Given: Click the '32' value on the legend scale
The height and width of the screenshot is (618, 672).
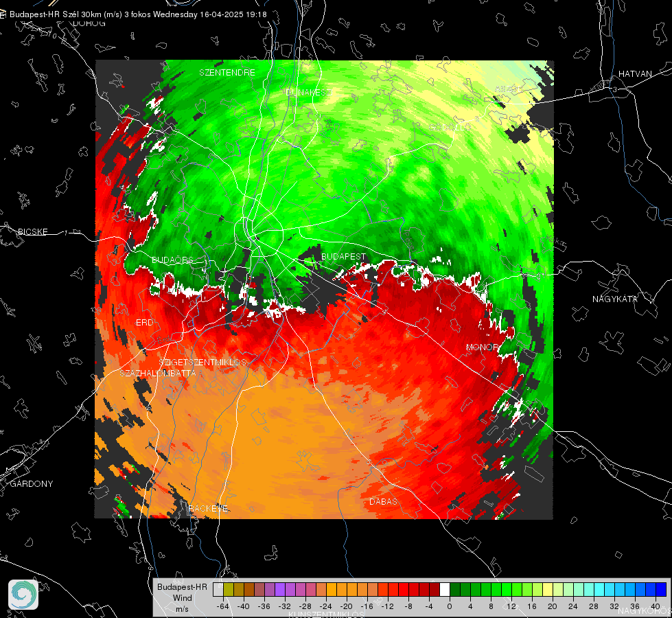Looking at the screenshot, I should pos(614,606).
